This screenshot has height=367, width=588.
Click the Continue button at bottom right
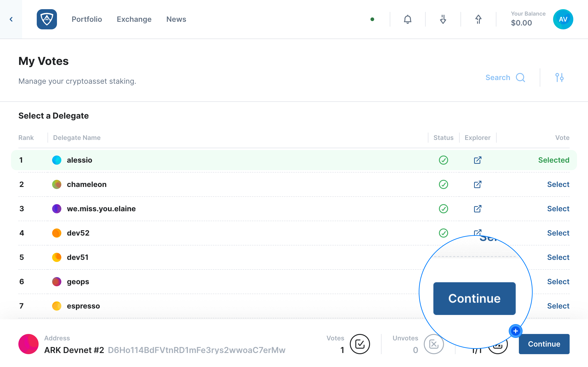coord(544,344)
